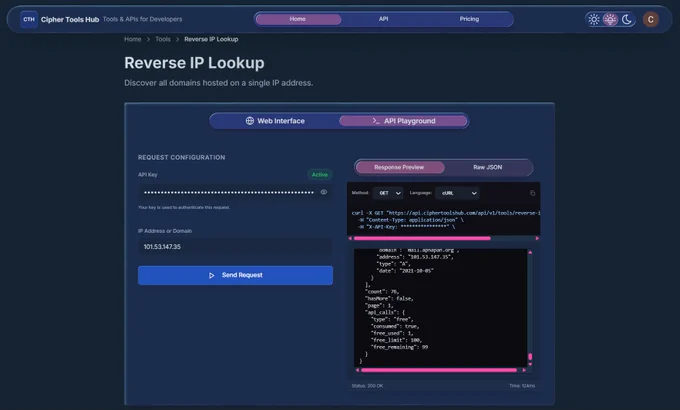Click the response horizontal scrollbar

coord(439,370)
